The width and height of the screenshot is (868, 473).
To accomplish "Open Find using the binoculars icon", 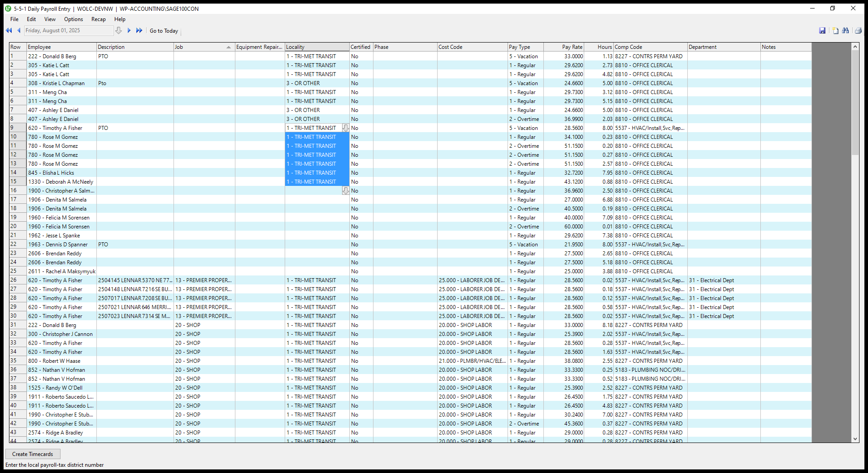I will click(x=846, y=30).
